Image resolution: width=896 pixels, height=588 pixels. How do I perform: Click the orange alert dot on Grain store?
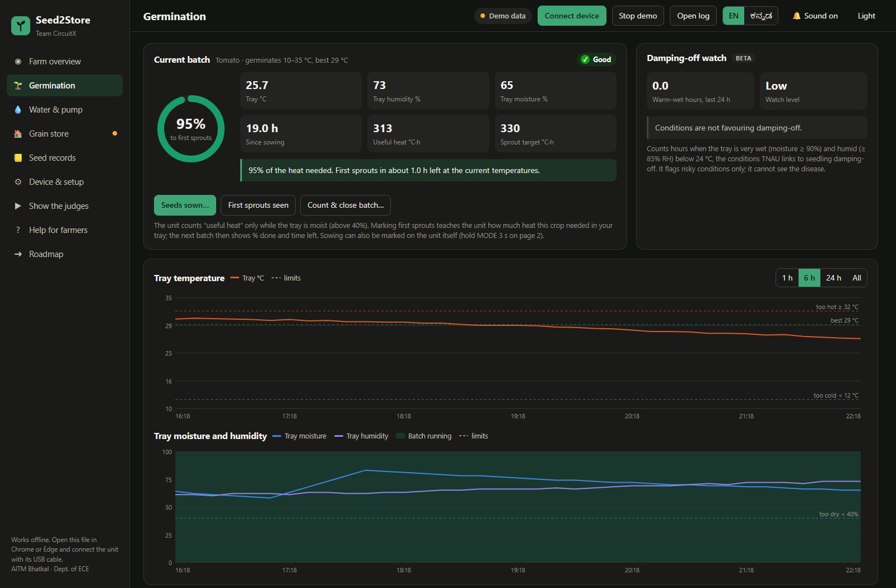tap(115, 133)
